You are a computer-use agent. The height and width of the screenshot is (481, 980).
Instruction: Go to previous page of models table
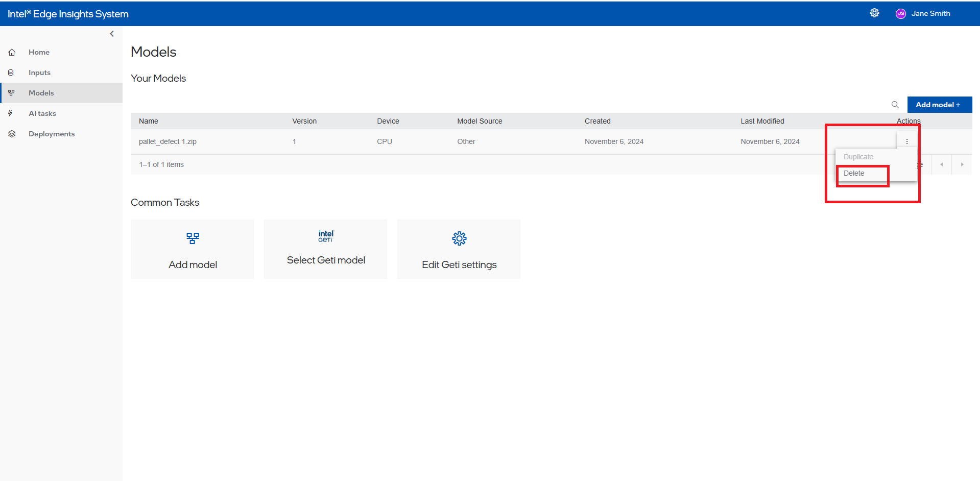pos(942,164)
